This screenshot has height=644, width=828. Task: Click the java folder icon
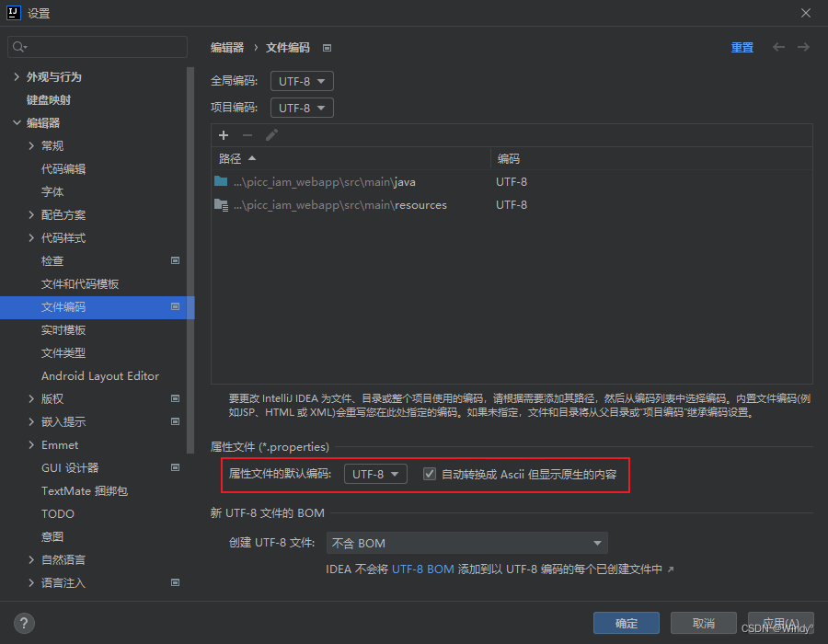click(x=221, y=181)
